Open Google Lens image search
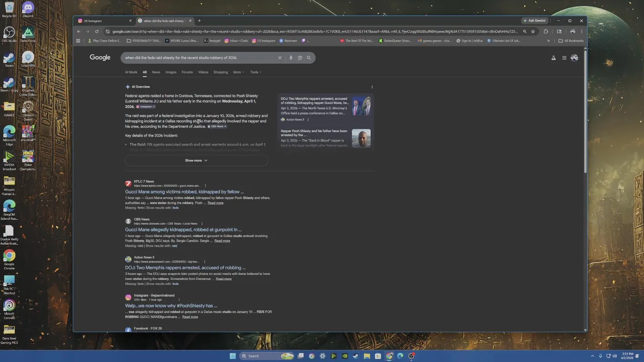This screenshot has width=644, height=362. point(300,58)
